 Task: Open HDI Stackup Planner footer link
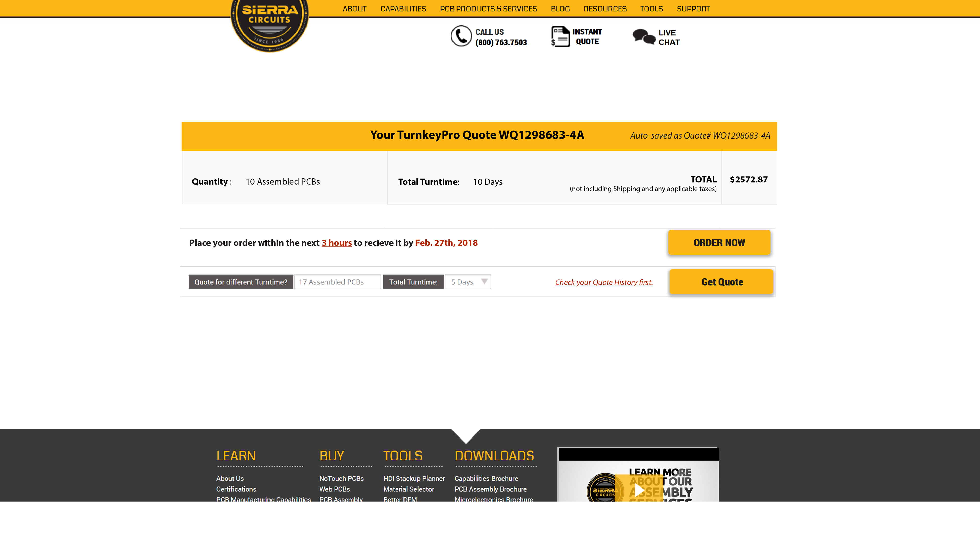(x=414, y=478)
